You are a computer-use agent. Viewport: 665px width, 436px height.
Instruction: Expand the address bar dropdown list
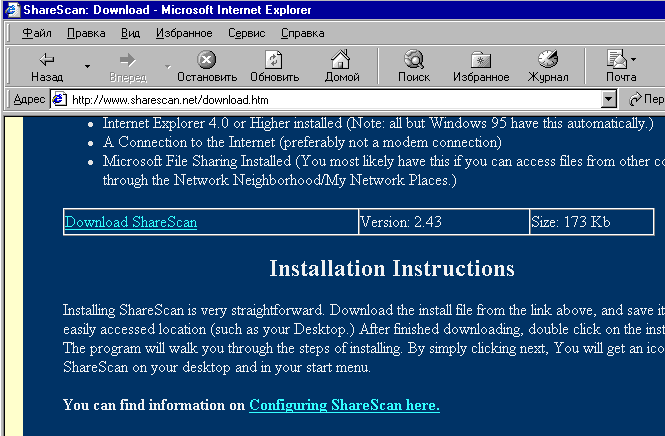click(609, 100)
